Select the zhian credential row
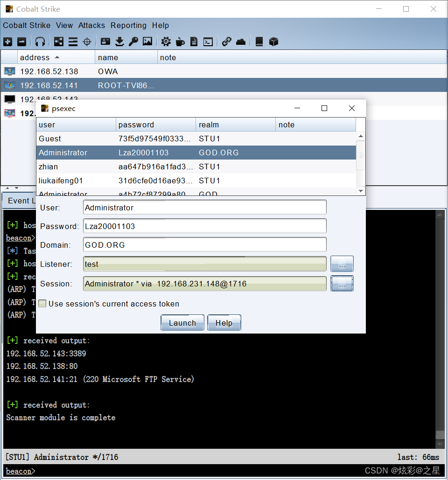 coord(196,167)
